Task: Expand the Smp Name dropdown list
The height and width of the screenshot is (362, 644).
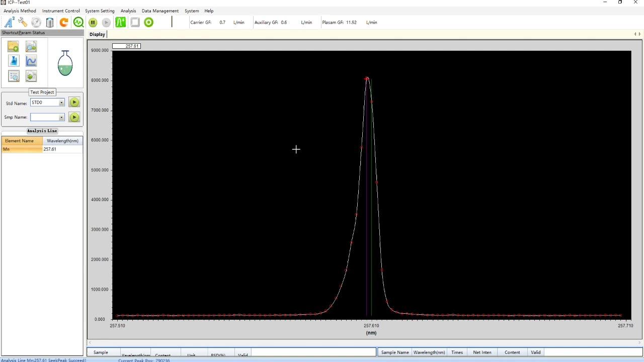Action: click(x=61, y=117)
